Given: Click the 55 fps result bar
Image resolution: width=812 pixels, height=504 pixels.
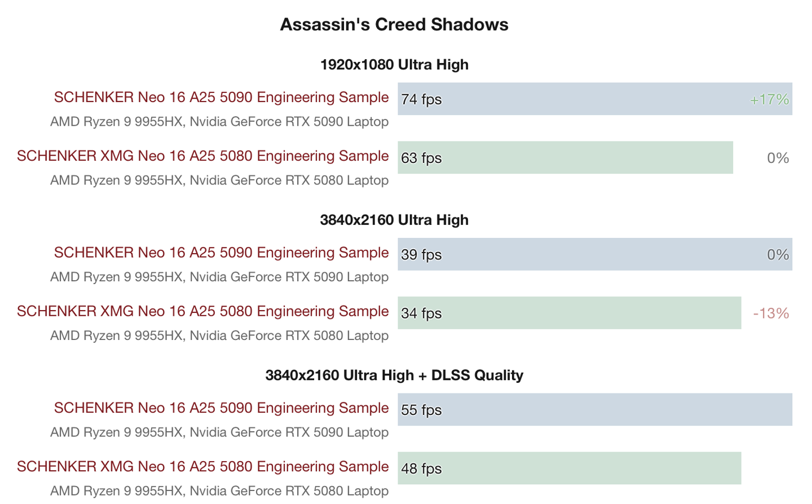Looking at the screenshot, I should (594, 410).
